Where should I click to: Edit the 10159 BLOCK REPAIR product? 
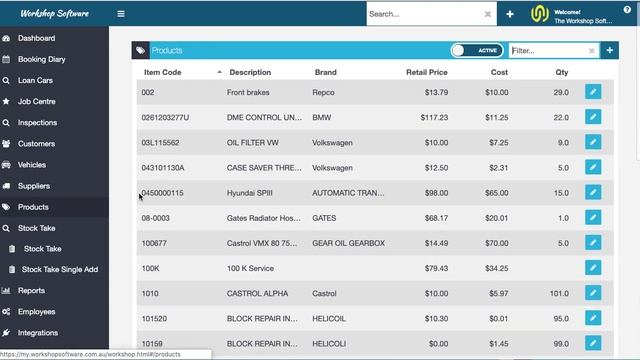[x=593, y=343]
